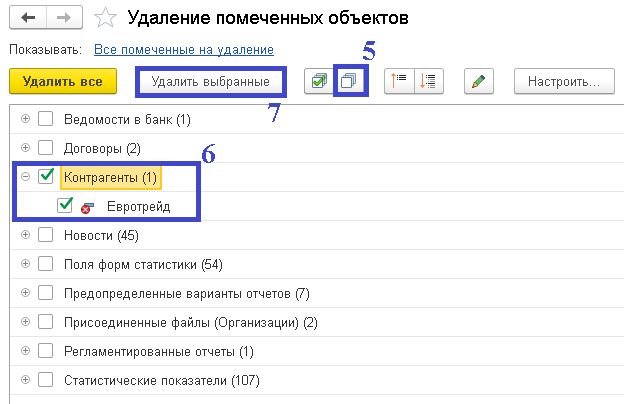Image resolution: width=624 pixels, height=404 pixels.
Task: Tick the Статистические показатели (107) checkbox
Action: point(45,380)
